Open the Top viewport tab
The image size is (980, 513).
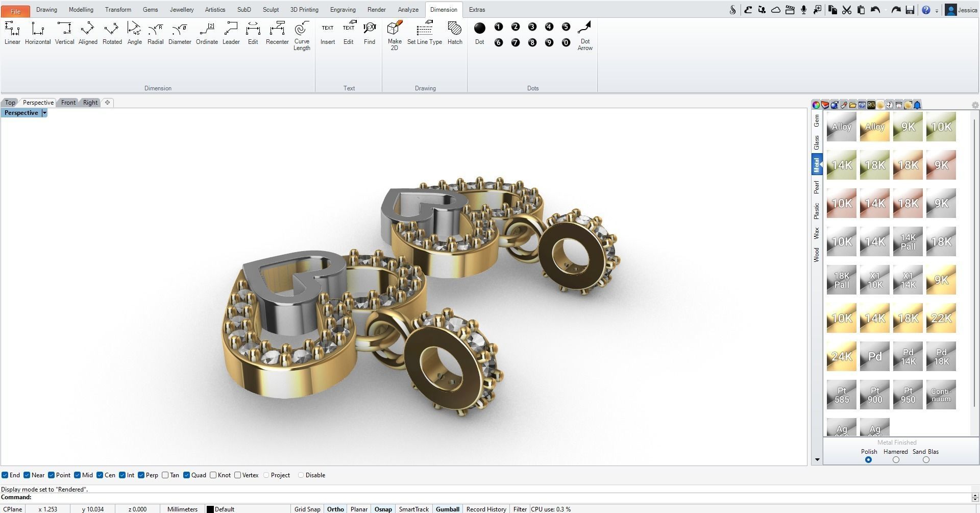coord(10,103)
